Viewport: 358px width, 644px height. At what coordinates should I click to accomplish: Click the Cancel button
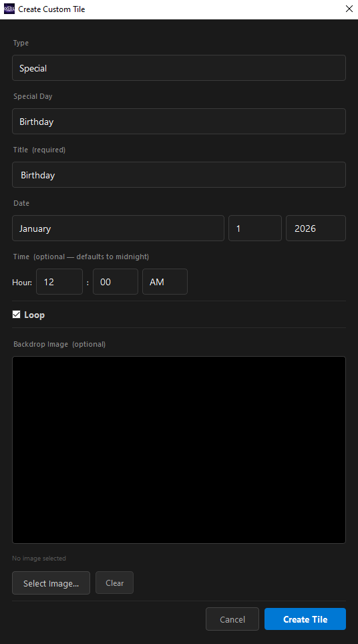pyautogui.click(x=232, y=619)
